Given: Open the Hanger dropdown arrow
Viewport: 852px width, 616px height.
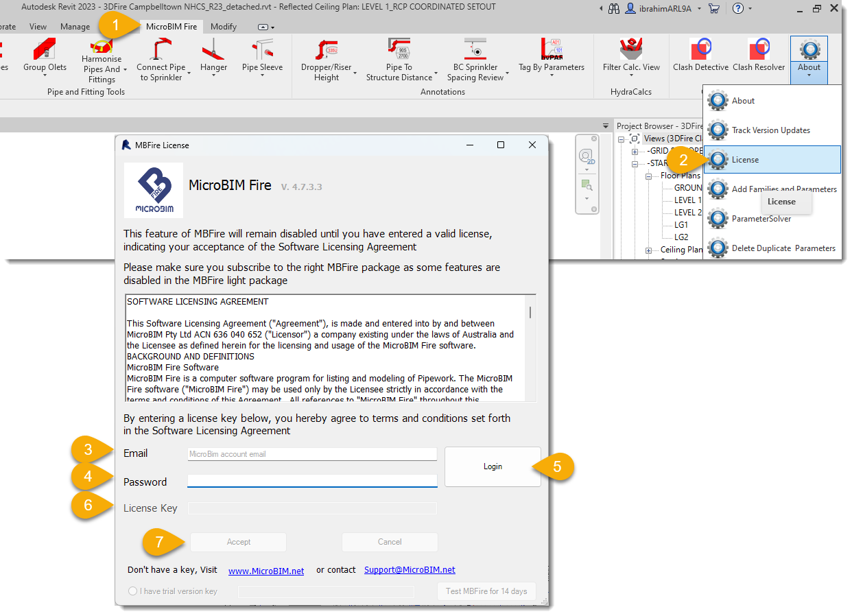Looking at the screenshot, I should click(x=213, y=75).
